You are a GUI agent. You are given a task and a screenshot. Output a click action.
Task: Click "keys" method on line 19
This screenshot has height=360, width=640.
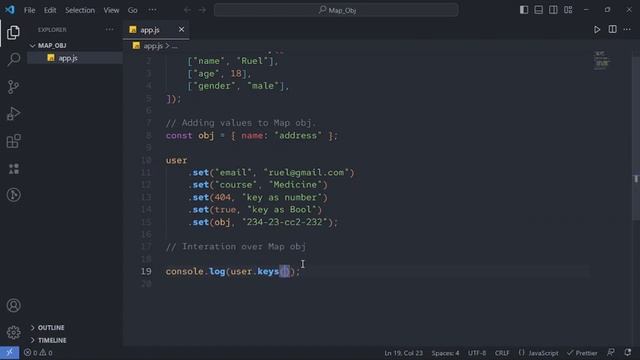(x=268, y=271)
